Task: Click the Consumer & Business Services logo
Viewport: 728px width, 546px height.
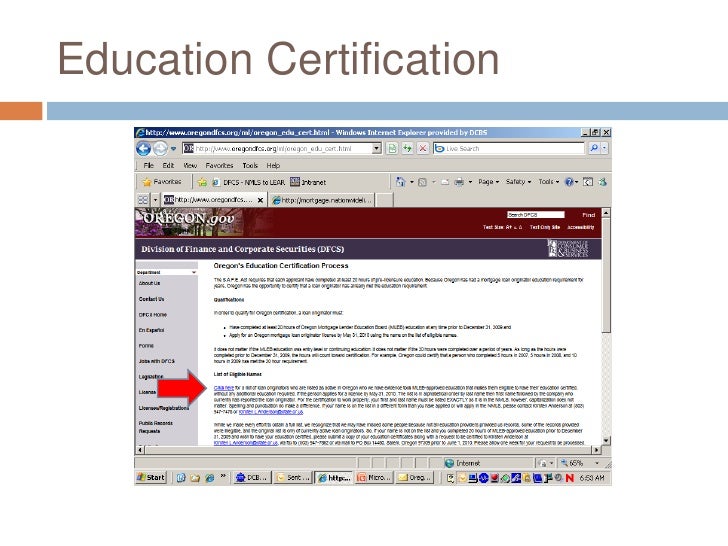Action: point(567,248)
